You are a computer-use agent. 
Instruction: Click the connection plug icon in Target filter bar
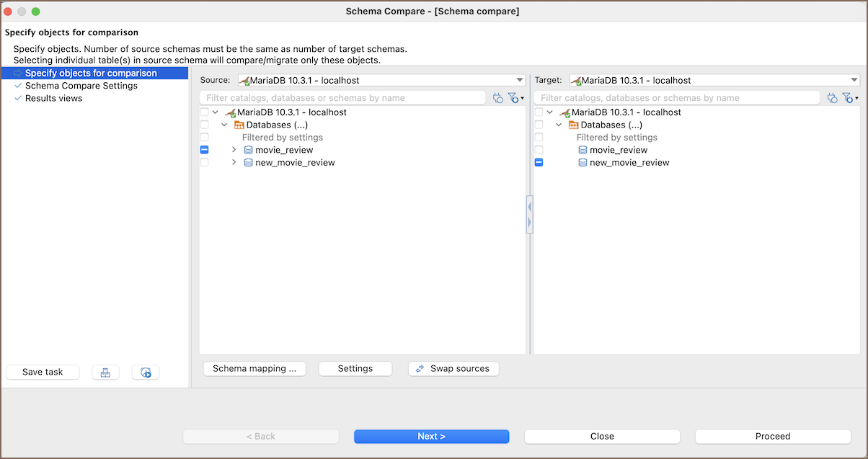[832, 98]
